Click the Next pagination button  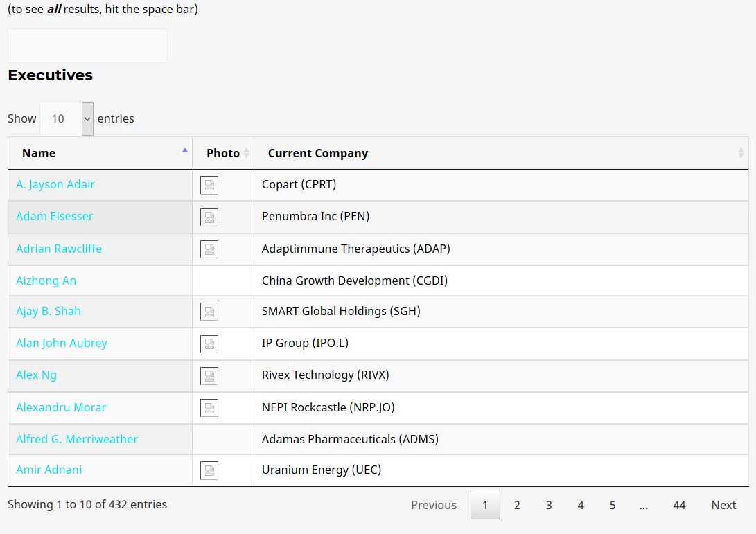tap(723, 505)
